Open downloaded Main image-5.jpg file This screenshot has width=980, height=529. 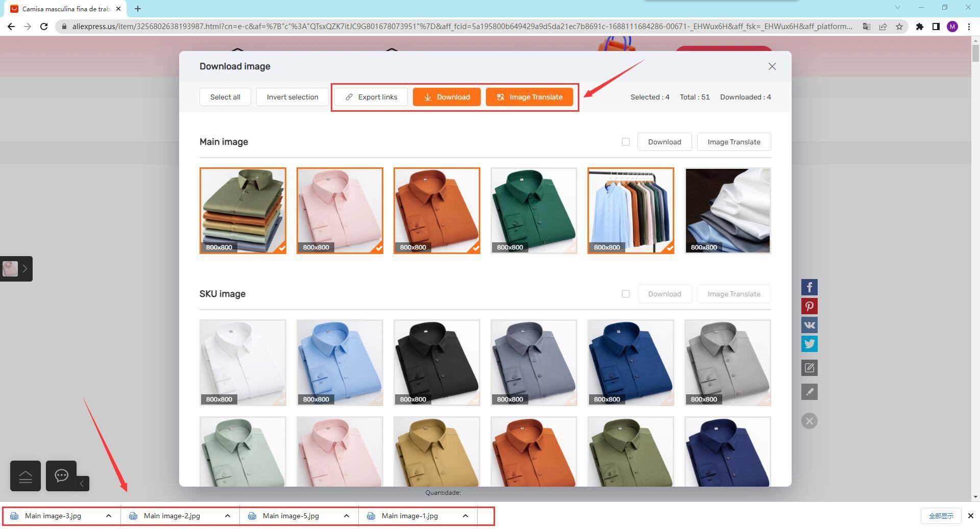291,516
